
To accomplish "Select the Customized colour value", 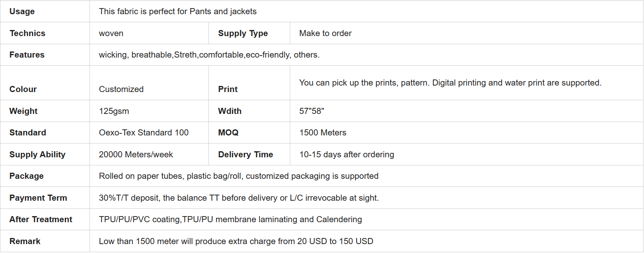I will (x=121, y=89).
